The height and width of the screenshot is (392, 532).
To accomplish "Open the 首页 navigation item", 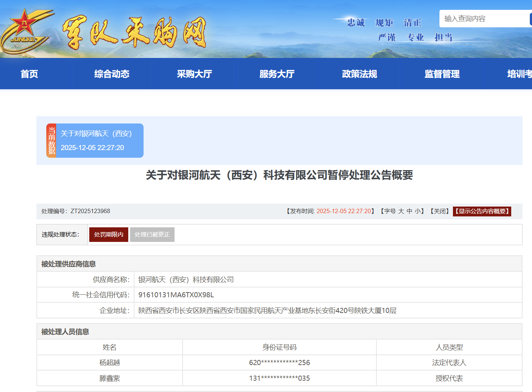I will pos(29,74).
